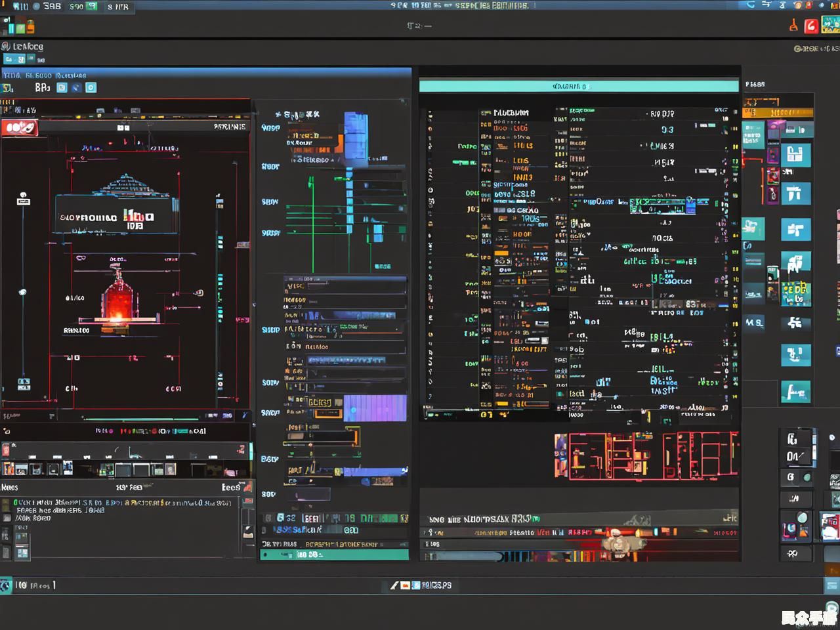Select the purple gradient block in the middle panel
The image size is (840, 630).
coord(375,408)
